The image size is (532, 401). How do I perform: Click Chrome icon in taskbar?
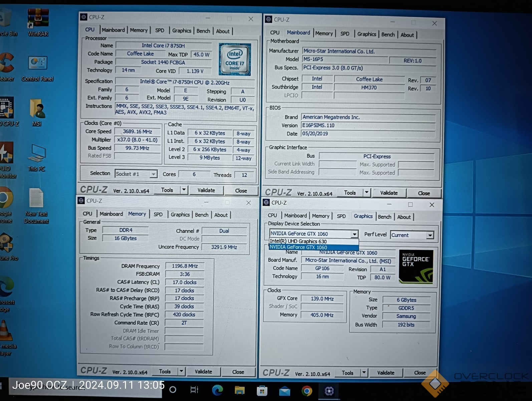click(x=307, y=391)
